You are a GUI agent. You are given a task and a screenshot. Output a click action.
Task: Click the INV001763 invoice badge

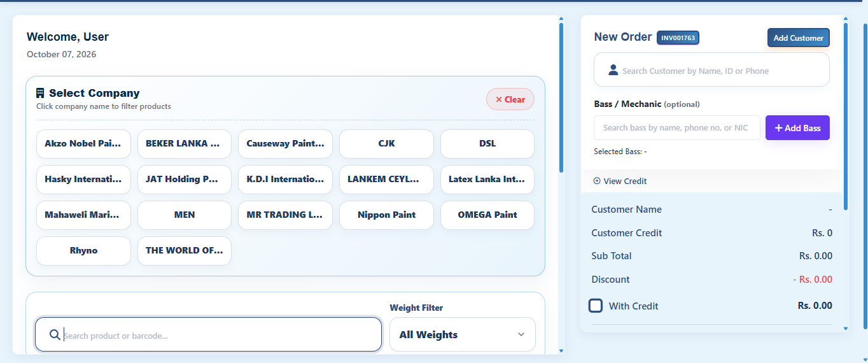(678, 38)
